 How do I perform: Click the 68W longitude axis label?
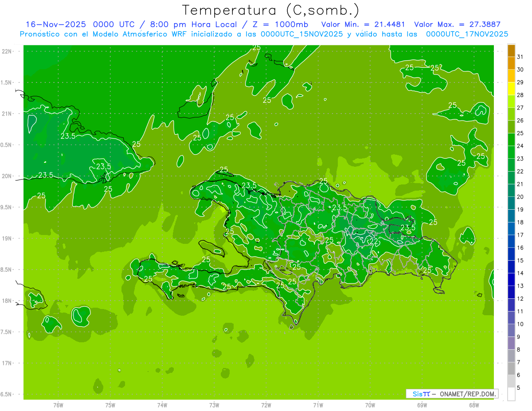click(474, 405)
